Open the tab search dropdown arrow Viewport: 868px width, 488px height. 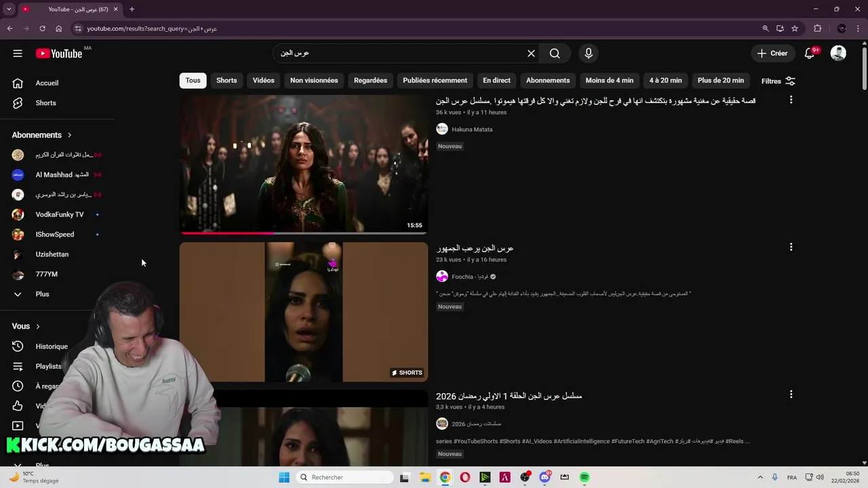pos(9,9)
